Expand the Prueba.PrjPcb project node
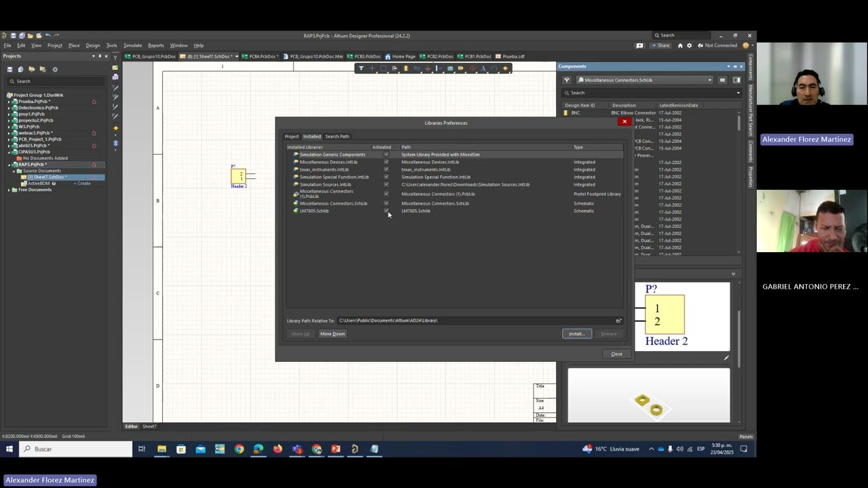Image resolution: width=868 pixels, height=488 pixels. point(9,102)
